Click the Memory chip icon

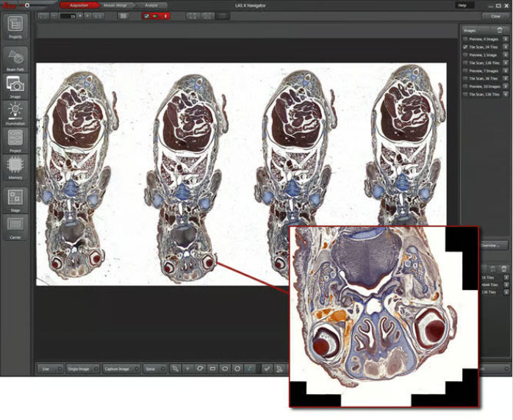15,167
